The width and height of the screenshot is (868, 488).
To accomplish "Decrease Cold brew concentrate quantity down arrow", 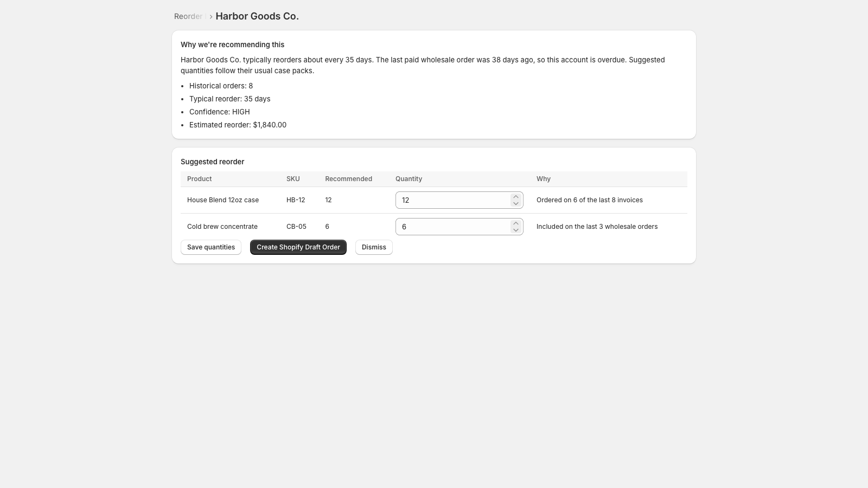I will point(516,230).
